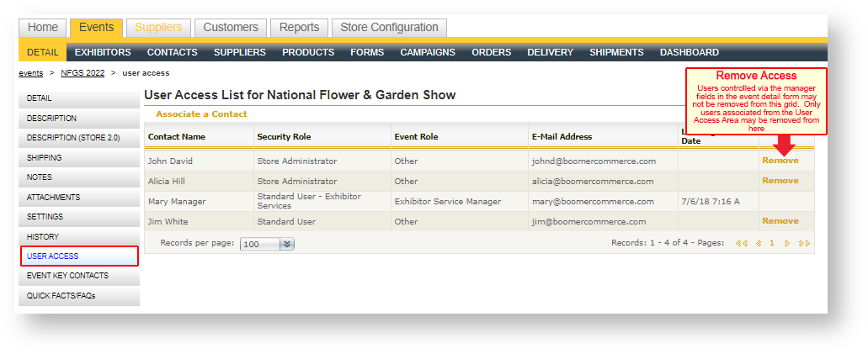Select page 1 in pagination
Viewport: 868px width, 354px height.
click(x=771, y=243)
